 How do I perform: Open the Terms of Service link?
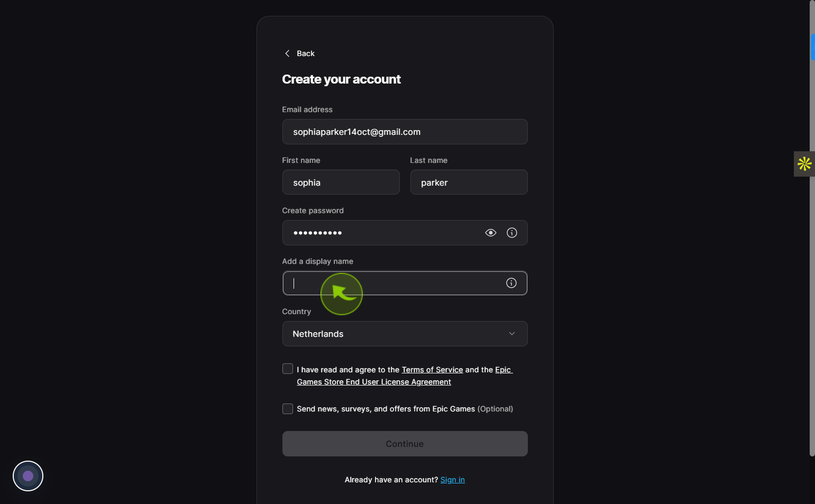432,370
